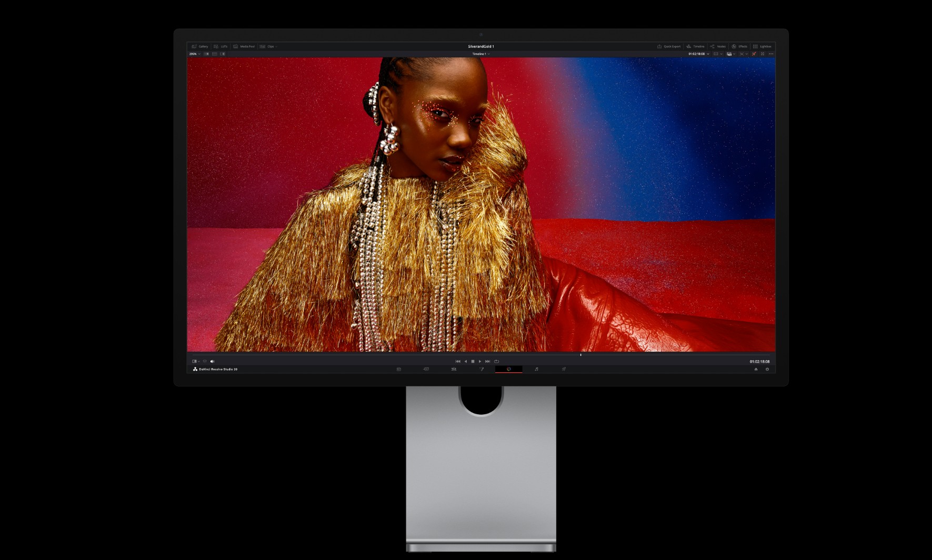Open the Timeline 1 selector dropdown

(x=480, y=54)
